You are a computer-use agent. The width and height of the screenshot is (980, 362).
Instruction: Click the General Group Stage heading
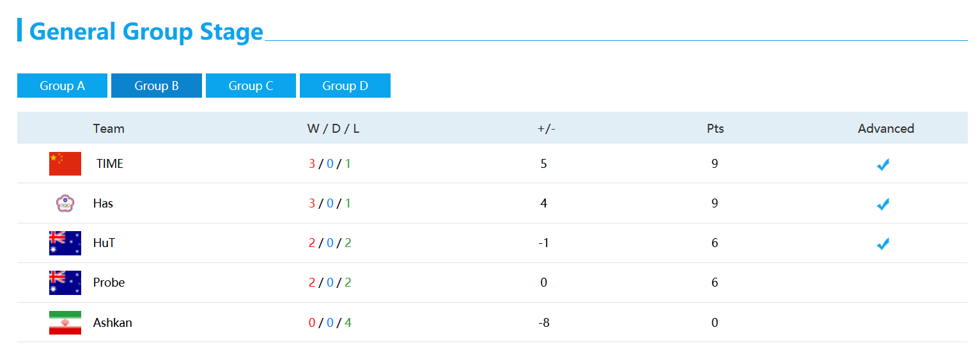point(146,31)
